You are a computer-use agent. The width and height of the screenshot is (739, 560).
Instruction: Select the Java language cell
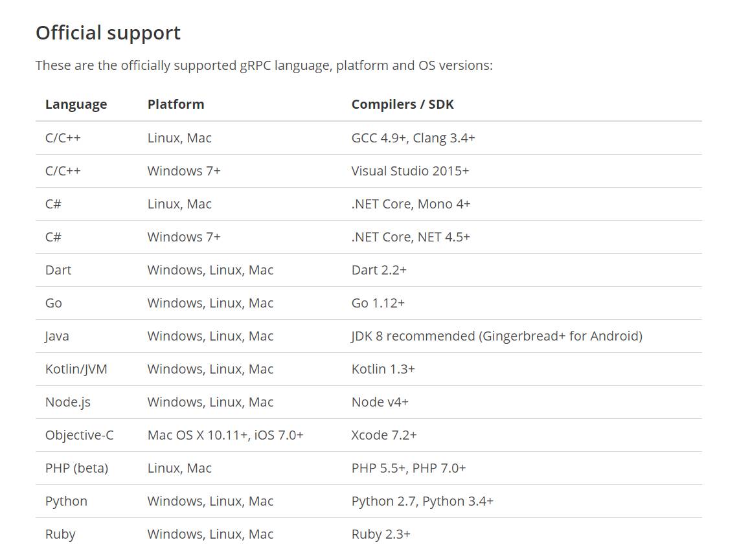(x=57, y=336)
